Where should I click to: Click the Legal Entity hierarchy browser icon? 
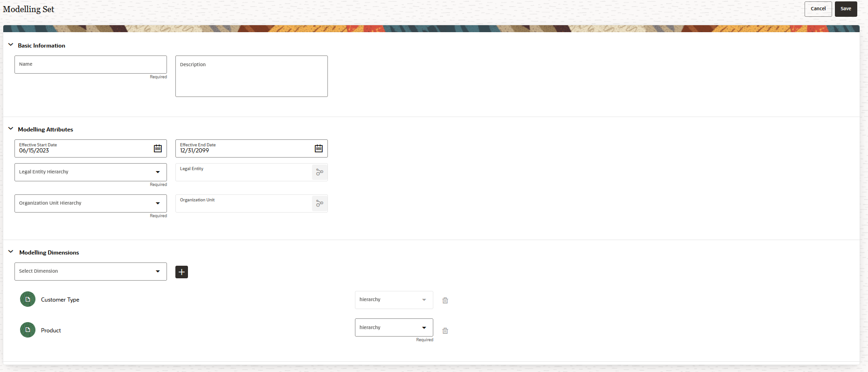[x=319, y=172]
